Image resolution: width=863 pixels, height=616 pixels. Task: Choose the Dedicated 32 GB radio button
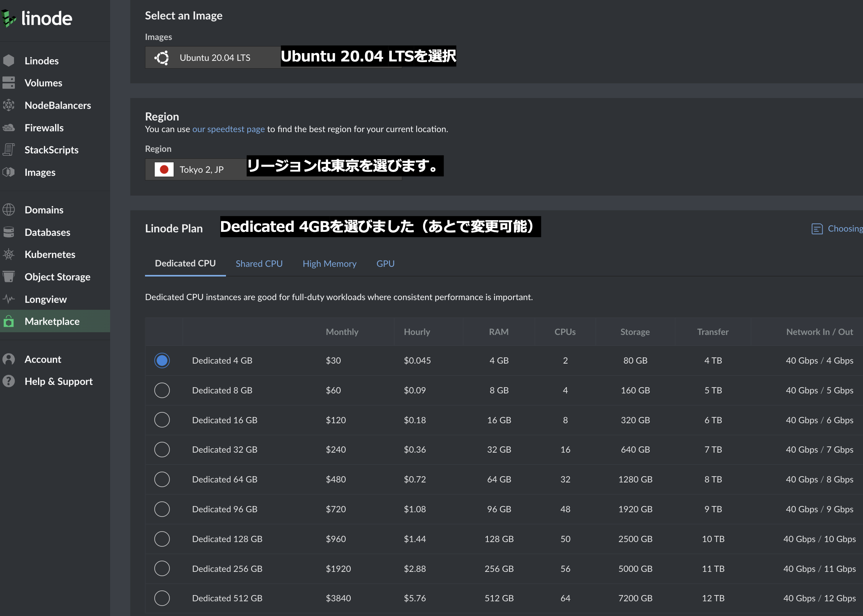[x=162, y=449]
